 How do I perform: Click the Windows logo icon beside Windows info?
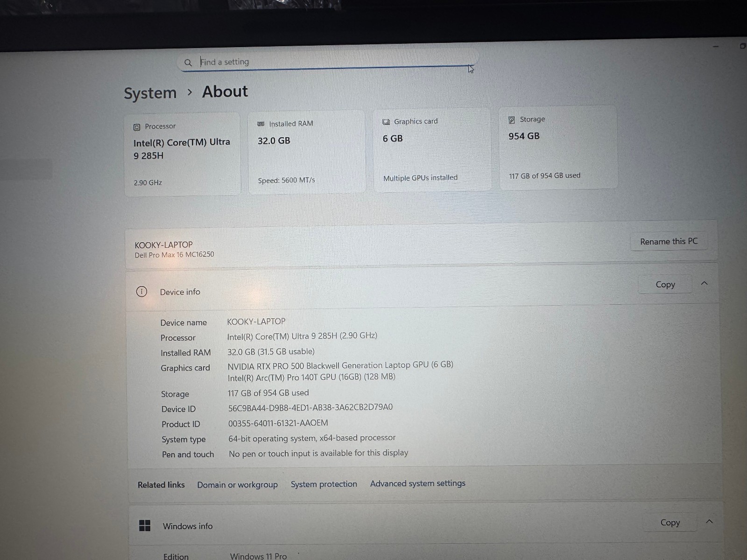(145, 525)
